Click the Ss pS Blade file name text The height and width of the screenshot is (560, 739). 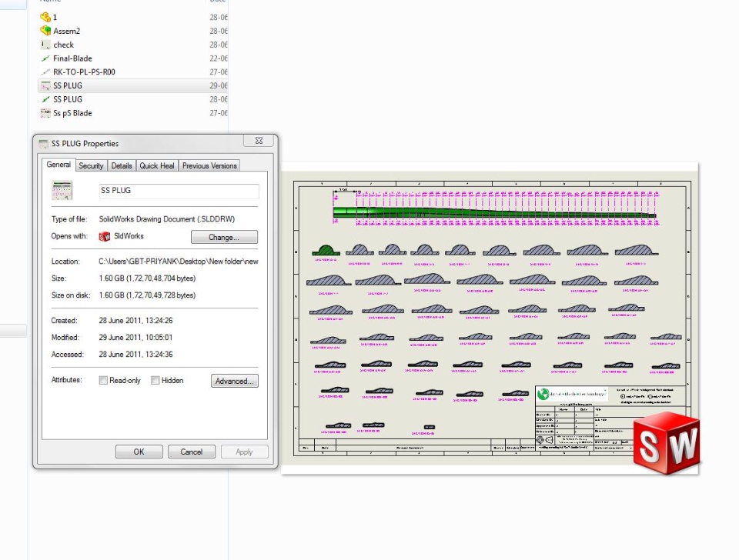(72, 113)
